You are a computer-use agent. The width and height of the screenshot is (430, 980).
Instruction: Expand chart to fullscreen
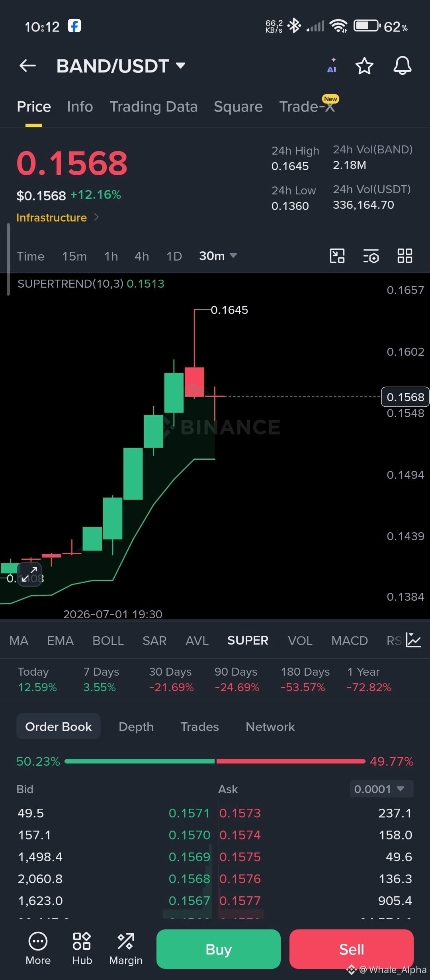tap(29, 574)
